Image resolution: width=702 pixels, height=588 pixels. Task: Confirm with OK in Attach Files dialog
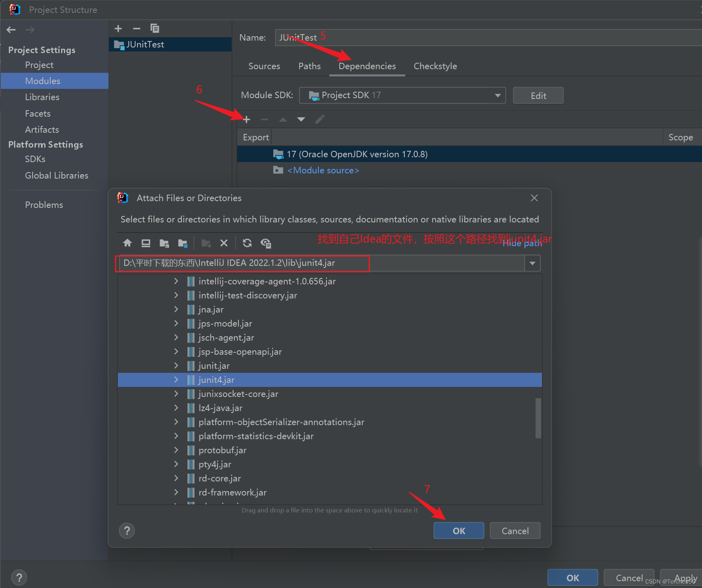tap(459, 531)
